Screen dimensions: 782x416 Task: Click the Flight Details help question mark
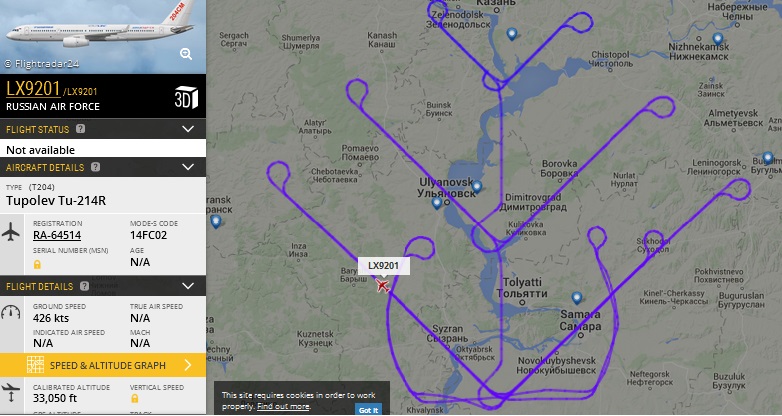coord(84,286)
